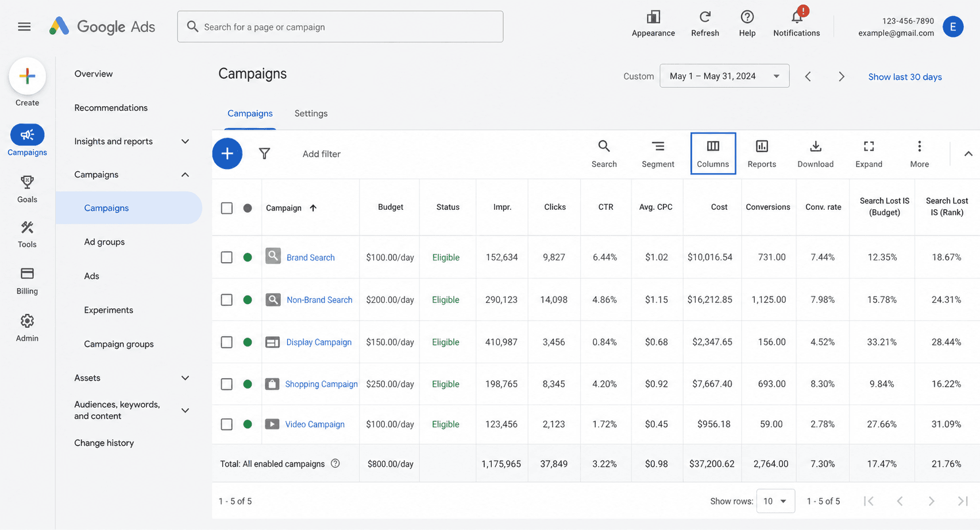Focus the page or campaign search field
The width and height of the screenshot is (980, 530).
click(x=340, y=26)
